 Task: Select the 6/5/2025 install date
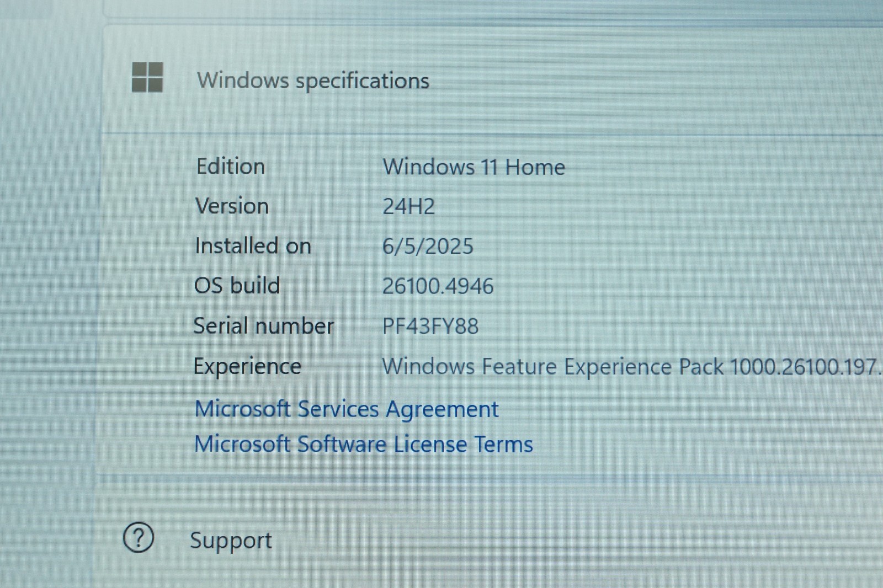point(428,246)
